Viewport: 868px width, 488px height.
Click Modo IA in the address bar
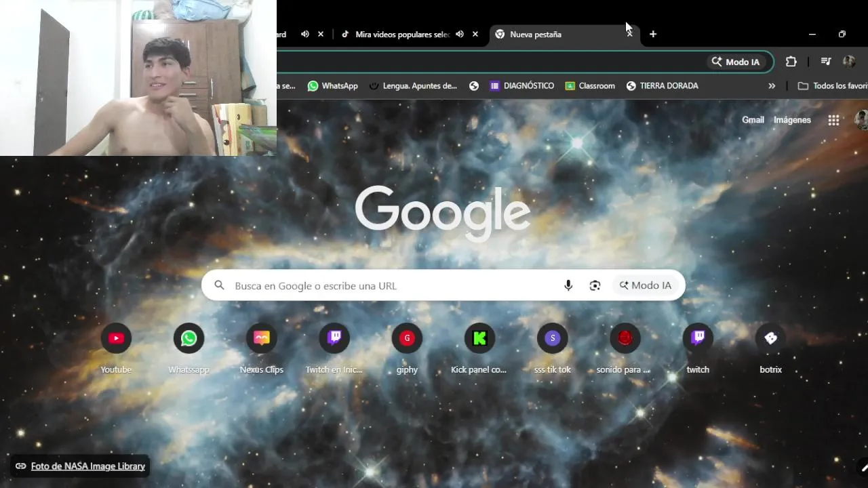coord(736,62)
